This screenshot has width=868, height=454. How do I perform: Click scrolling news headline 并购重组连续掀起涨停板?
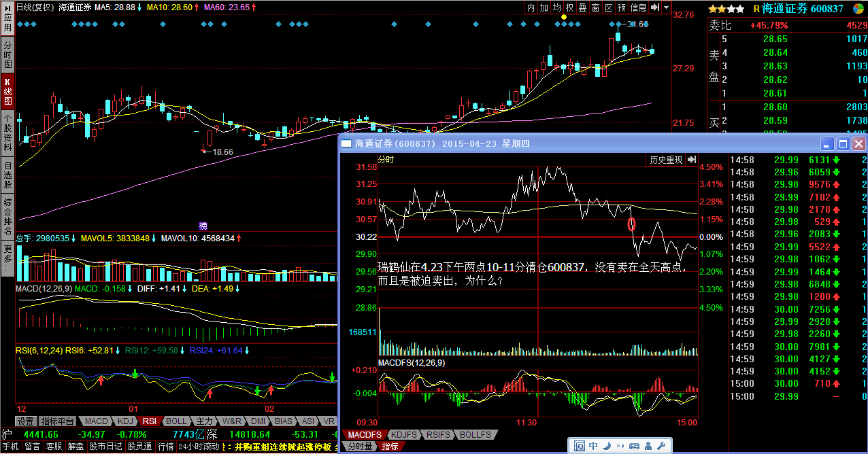(x=284, y=447)
